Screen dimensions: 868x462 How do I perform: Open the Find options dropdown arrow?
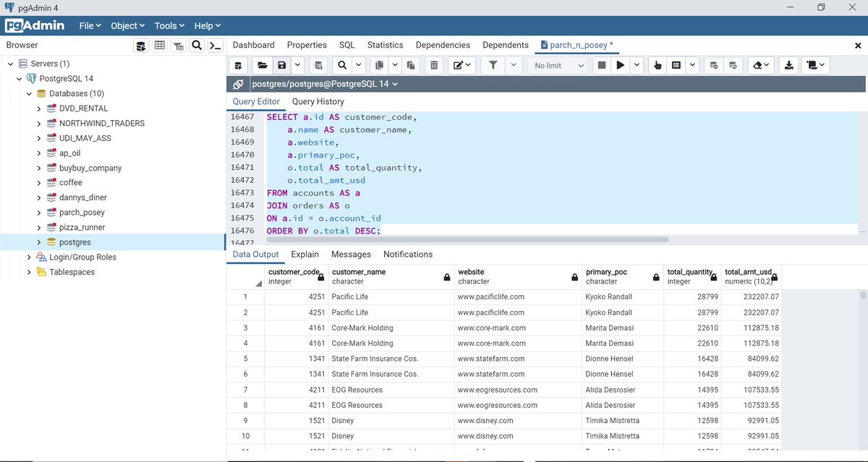pyautogui.click(x=357, y=65)
